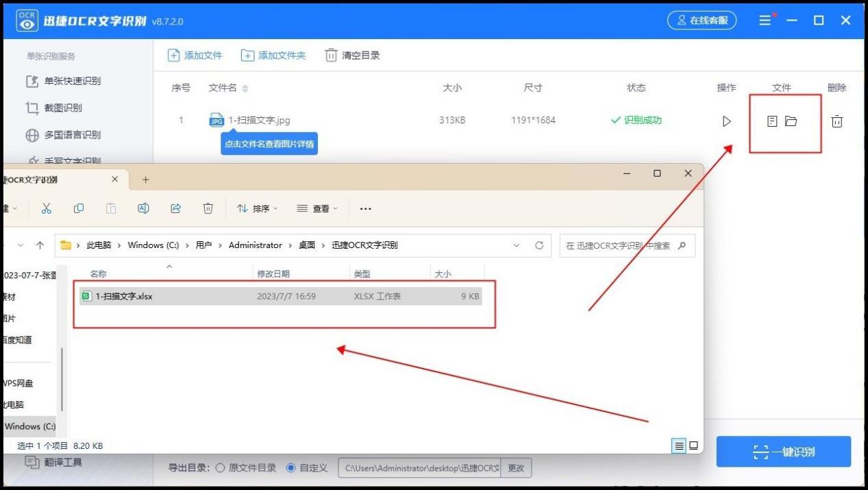Open the 排序 sort dropdown in Explorer

[258, 208]
